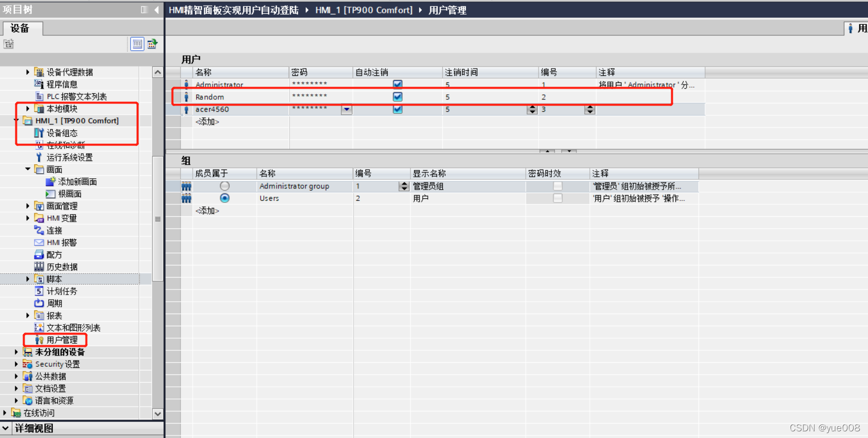Click the 根画面 screen icon
The image size is (868, 438).
click(50, 194)
